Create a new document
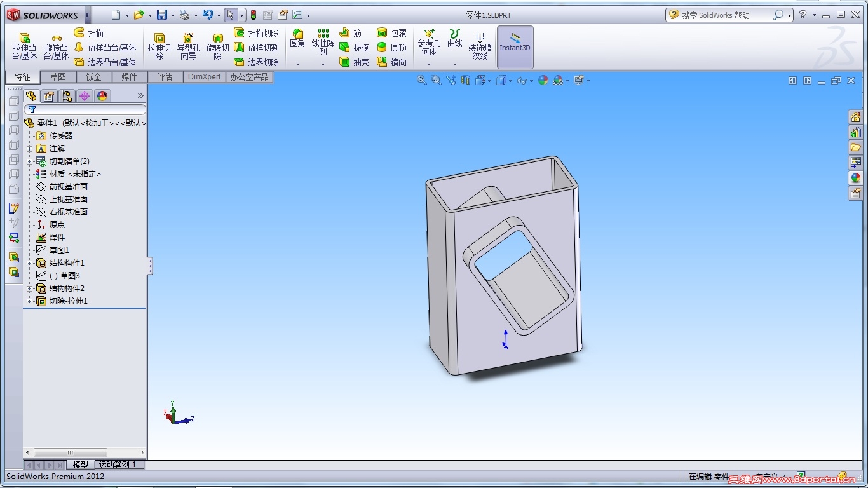Image resolution: width=868 pixels, height=488 pixels. click(116, 15)
